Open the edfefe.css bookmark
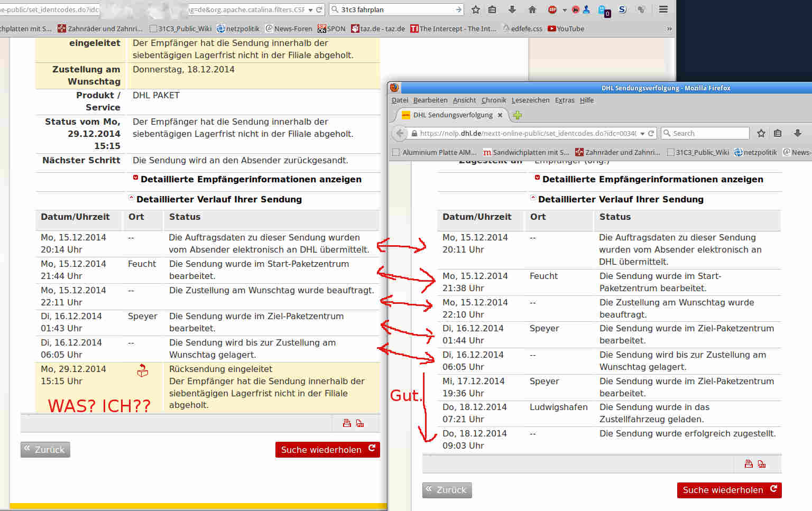The image size is (812, 511). click(522, 29)
